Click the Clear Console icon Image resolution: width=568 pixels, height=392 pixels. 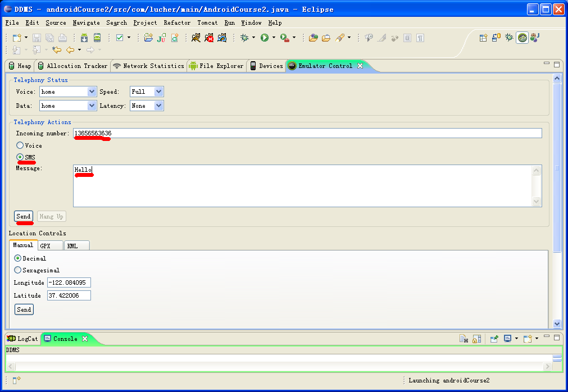point(464,339)
